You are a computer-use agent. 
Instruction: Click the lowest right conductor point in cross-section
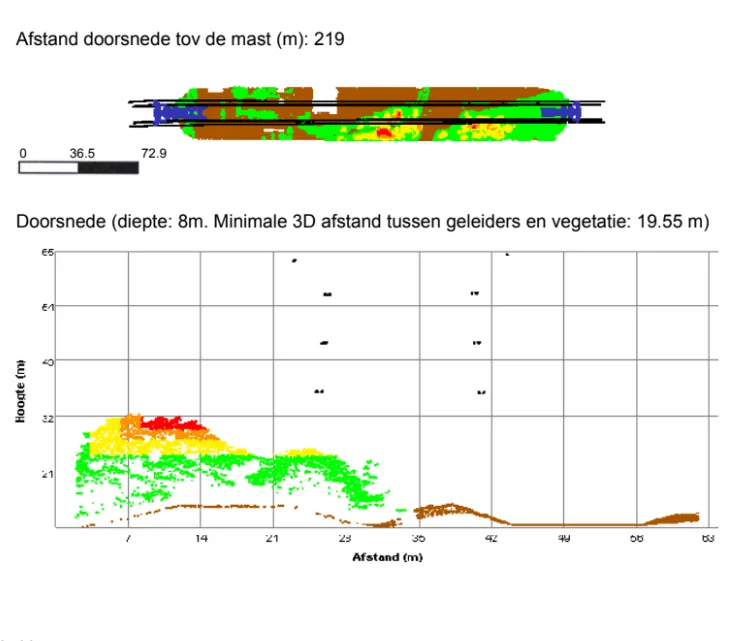coord(481,392)
